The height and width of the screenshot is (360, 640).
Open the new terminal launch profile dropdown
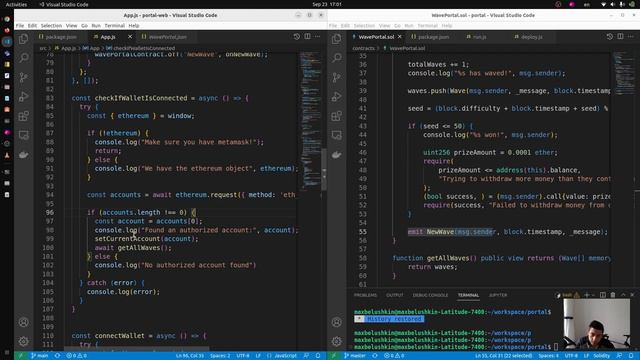pyautogui.click(x=593, y=295)
